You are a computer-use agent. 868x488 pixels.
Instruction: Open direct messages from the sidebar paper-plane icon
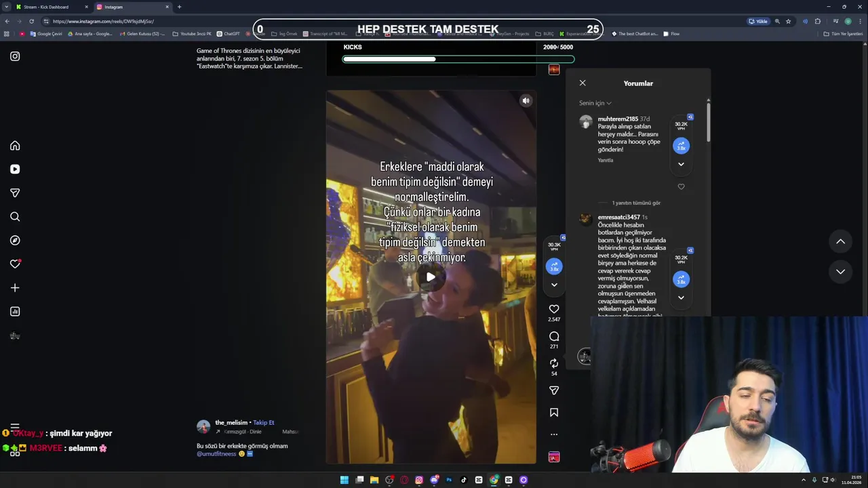pyautogui.click(x=15, y=193)
